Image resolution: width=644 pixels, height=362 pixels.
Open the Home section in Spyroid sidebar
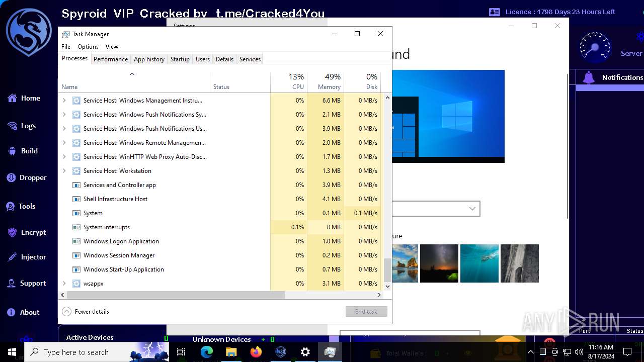24,99
